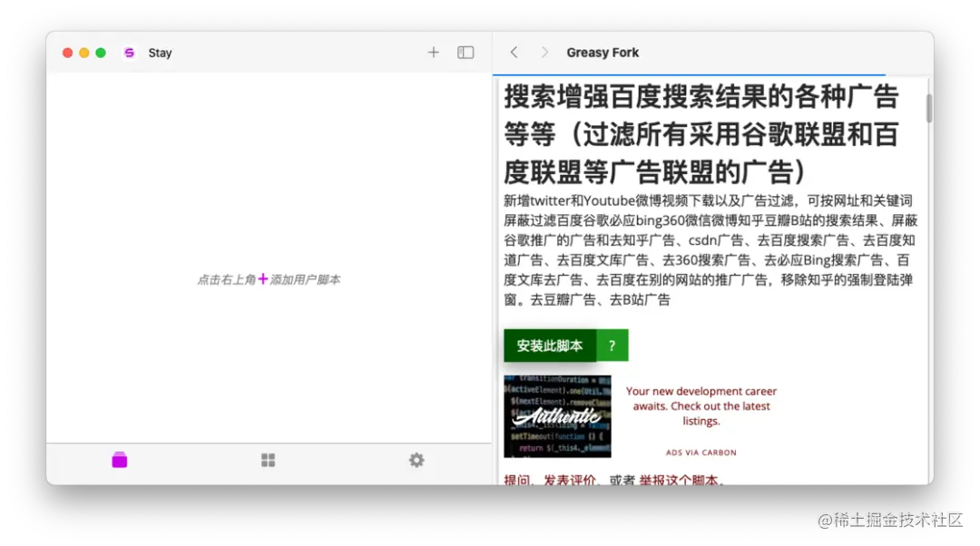Open the Authentic ad thumbnail image
The image size is (980, 546).
click(557, 416)
